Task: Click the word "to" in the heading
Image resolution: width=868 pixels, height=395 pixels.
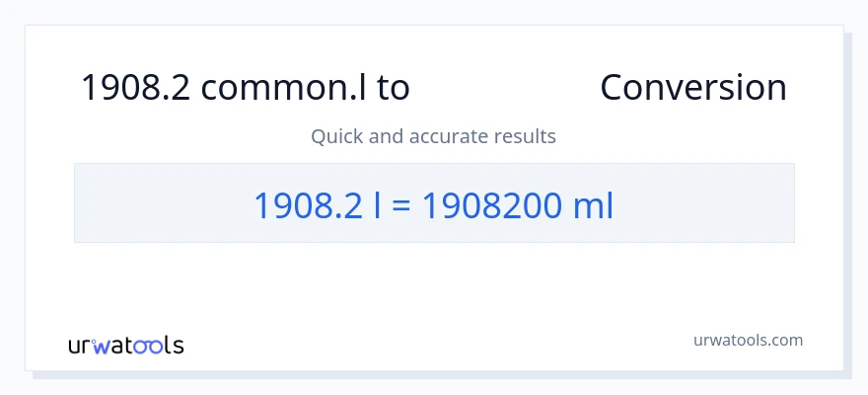Action: pos(394,88)
